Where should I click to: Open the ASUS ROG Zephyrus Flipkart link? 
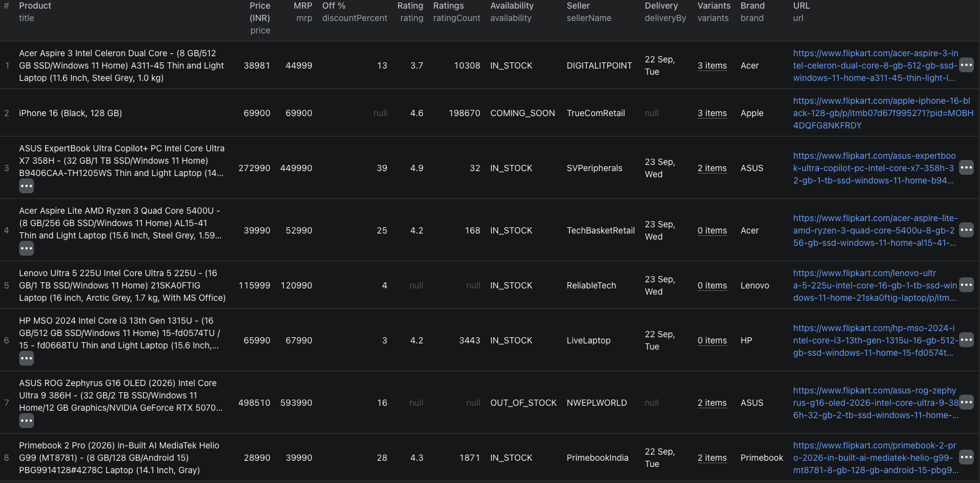click(x=876, y=403)
